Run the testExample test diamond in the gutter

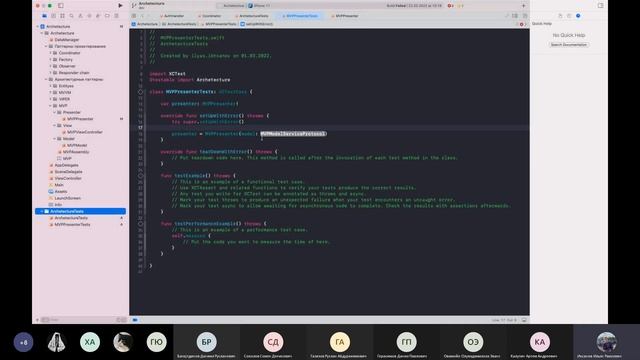click(140, 176)
